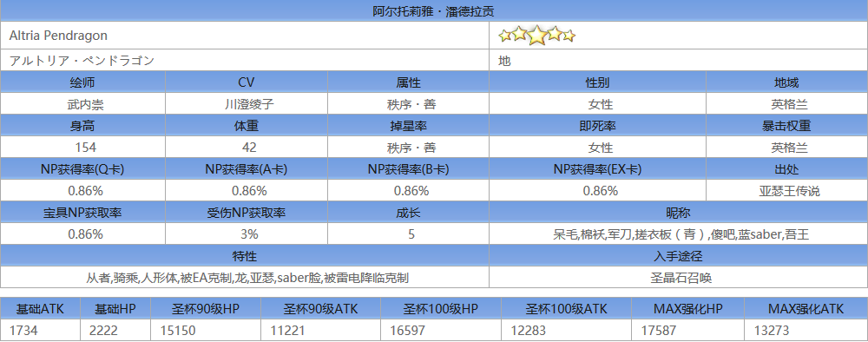This screenshot has width=868, height=342.
Task: Click the CV header cell
Action: 247,82
